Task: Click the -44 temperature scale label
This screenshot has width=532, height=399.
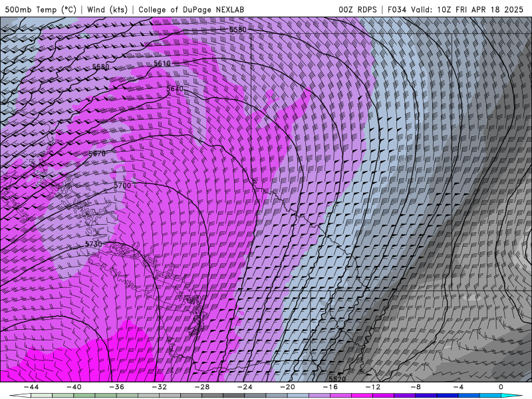Action: [x=31, y=387]
